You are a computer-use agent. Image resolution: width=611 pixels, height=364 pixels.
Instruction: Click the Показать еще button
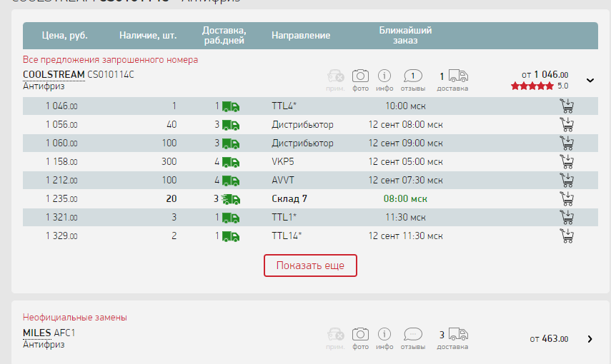coord(310,266)
